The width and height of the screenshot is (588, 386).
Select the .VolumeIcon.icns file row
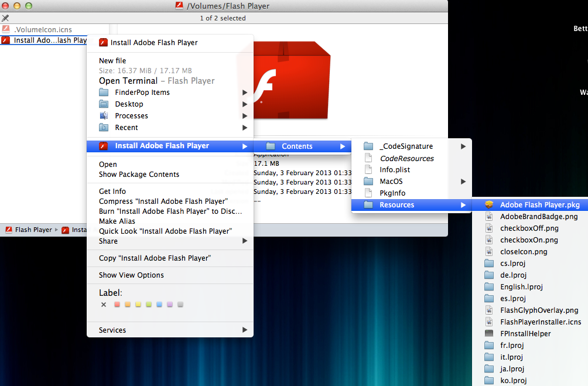[54, 29]
